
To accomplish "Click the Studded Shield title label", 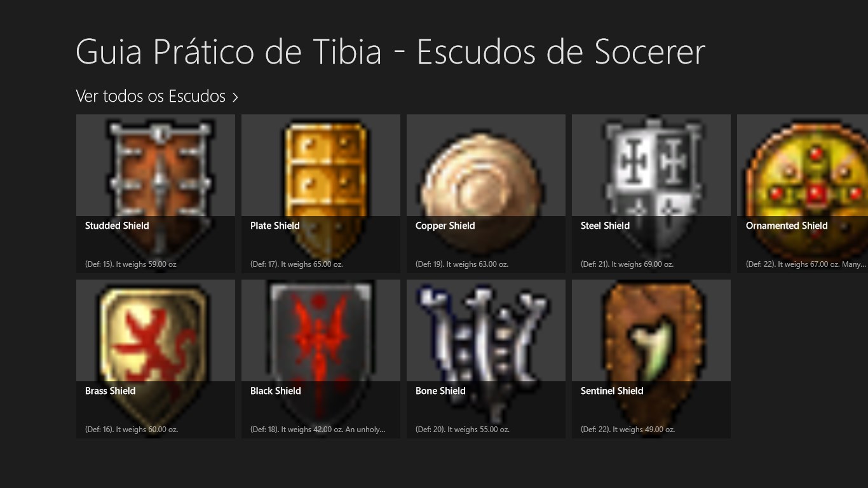I will pos(117,226).
